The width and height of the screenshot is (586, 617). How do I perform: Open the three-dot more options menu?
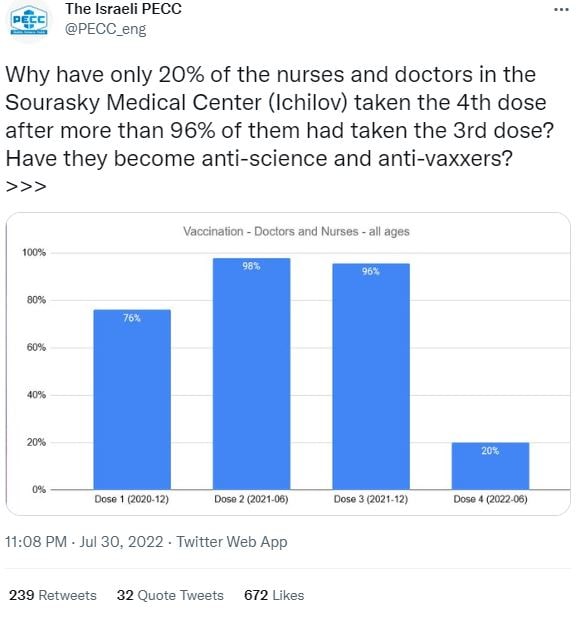pos(561,10)
